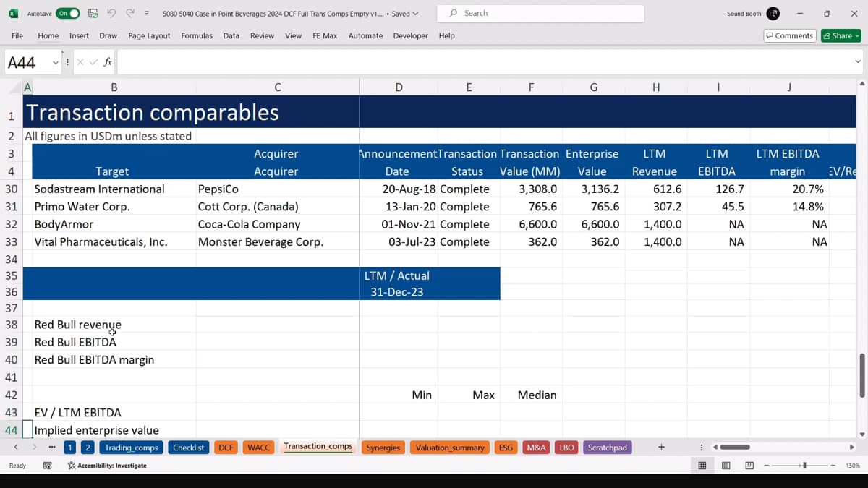Open the Formulas ribbon tab
The width and height of the screenshot is (868, 488).
(x=197, y=35)
